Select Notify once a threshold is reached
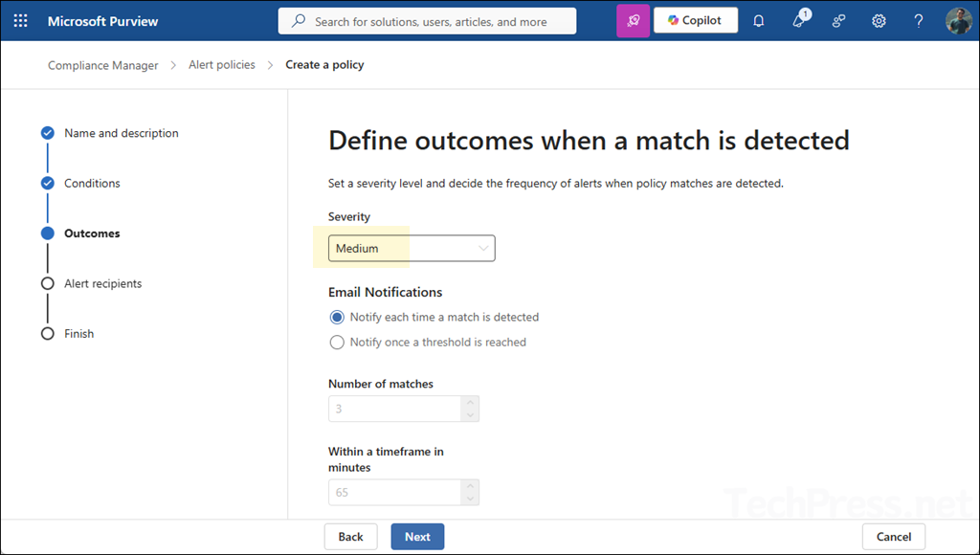980x555 pixels. click(337, 342)
